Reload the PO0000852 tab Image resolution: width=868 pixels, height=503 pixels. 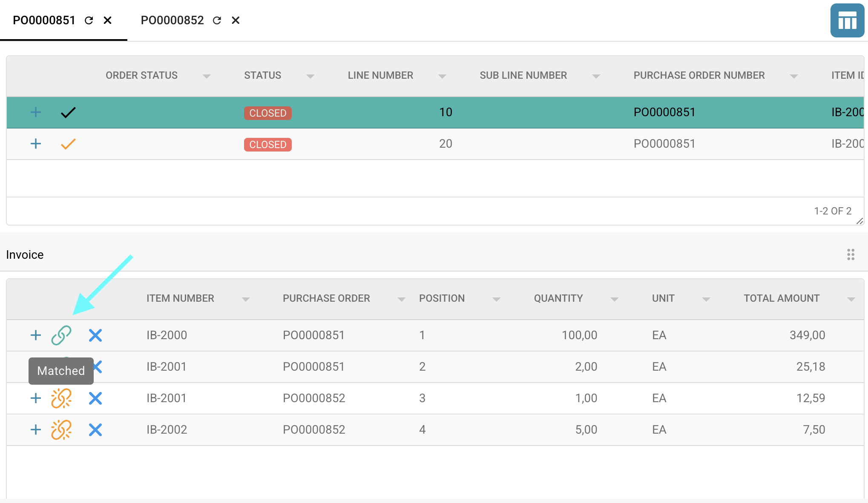tap(217, 20)
